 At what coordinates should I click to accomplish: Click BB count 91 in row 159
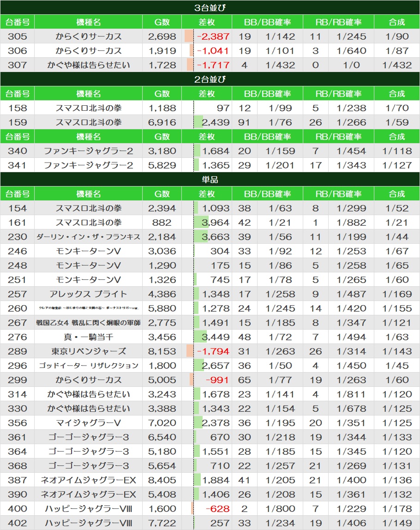244,122
